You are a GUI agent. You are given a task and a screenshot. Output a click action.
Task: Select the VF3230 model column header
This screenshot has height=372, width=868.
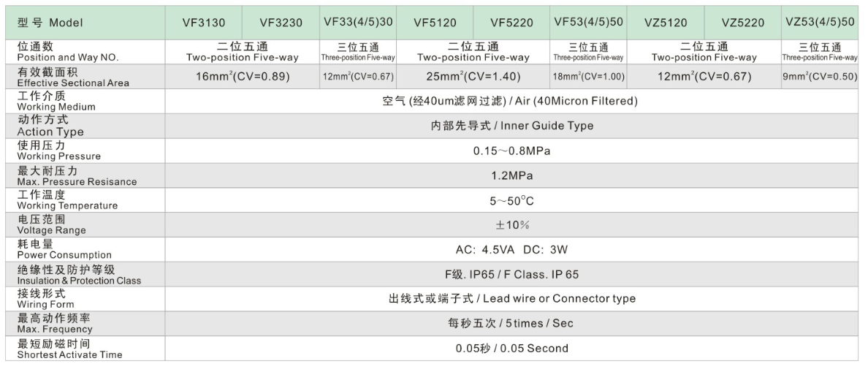pos(281,23)
